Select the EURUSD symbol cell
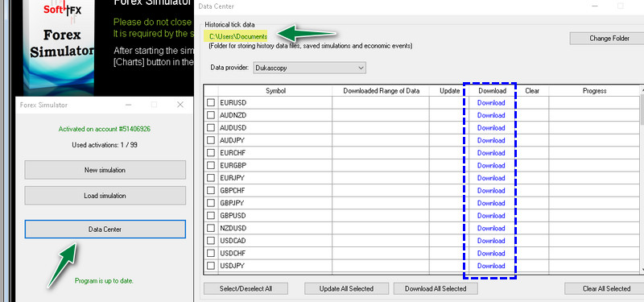Viewport: 644px width, 302px height. (x=275, y=103)
